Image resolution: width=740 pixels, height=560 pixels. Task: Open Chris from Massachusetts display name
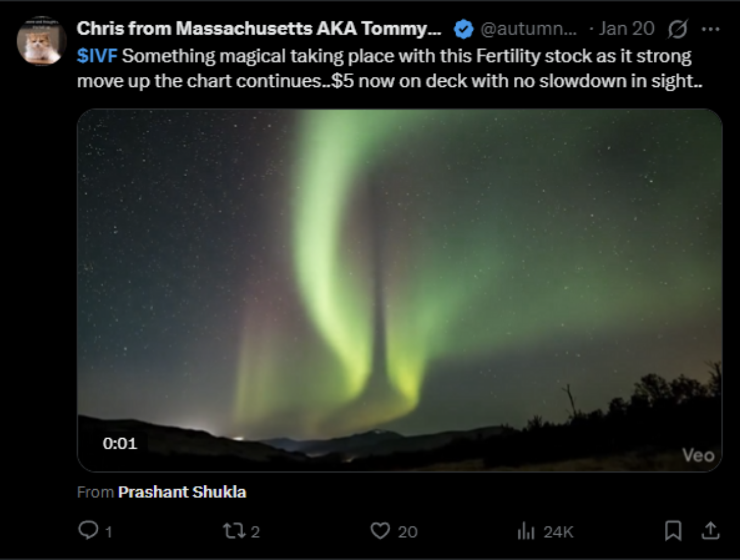click(x=259, y=29)
